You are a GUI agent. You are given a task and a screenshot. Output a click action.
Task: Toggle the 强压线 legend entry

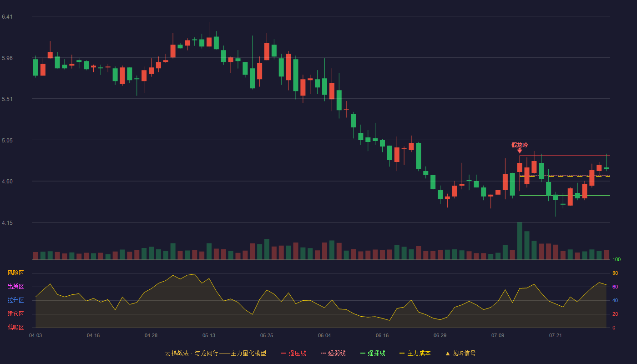[x=293, y=353]
